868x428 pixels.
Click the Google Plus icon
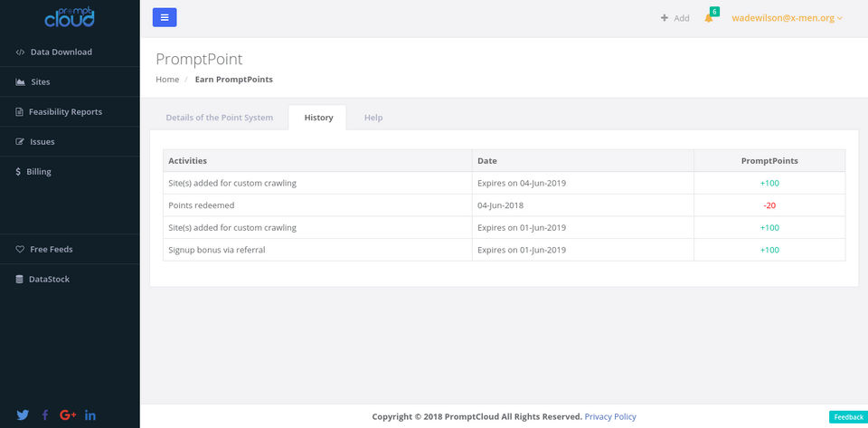tap(68, 415)
